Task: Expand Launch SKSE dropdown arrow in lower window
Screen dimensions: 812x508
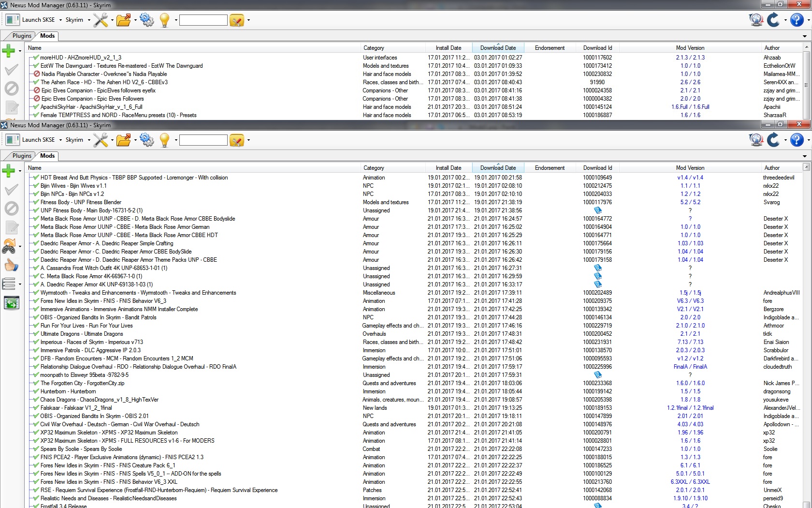Action: (x=60, y=140)
